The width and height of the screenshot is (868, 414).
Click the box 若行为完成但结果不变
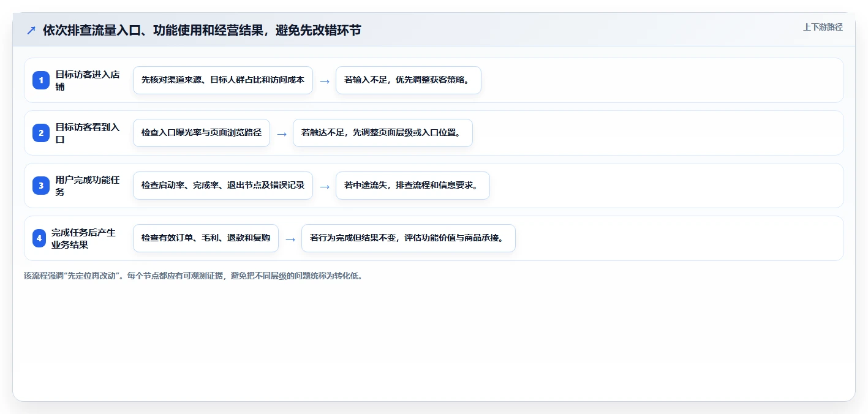coord(409,238)
